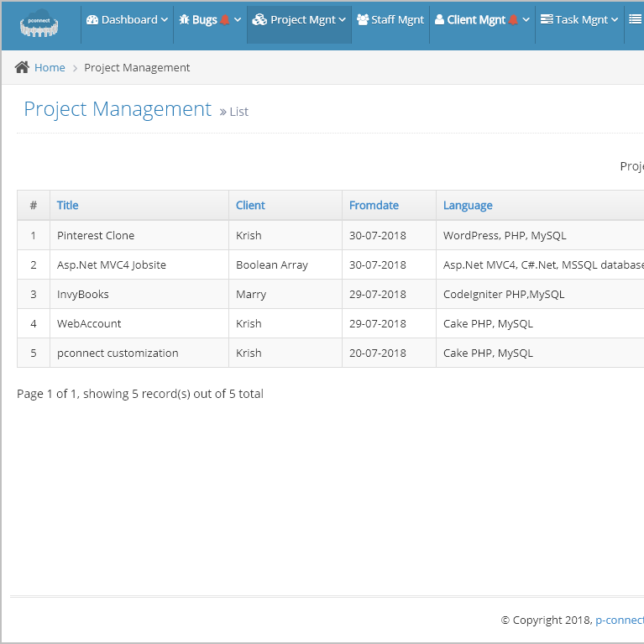
Task: Expand the Client Mgnt dropdown chevron
Action: [526, 19]
